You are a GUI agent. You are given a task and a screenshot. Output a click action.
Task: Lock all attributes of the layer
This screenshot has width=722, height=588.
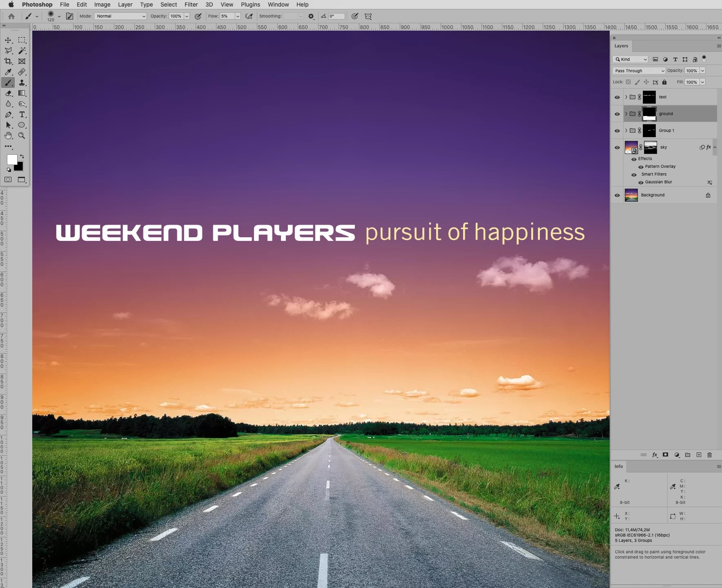(664, 82)
